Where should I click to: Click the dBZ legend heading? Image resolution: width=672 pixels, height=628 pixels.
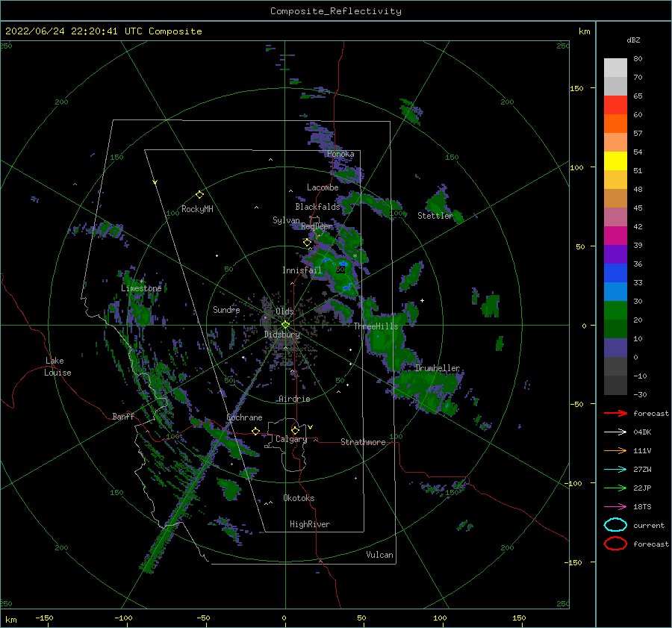click(633, 40)
